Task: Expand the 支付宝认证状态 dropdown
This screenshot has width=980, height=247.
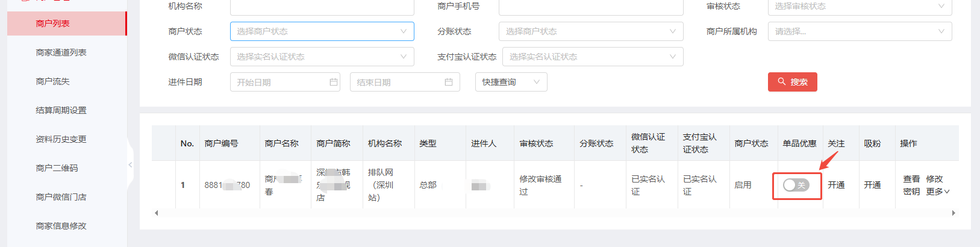Action: point(592,57)
